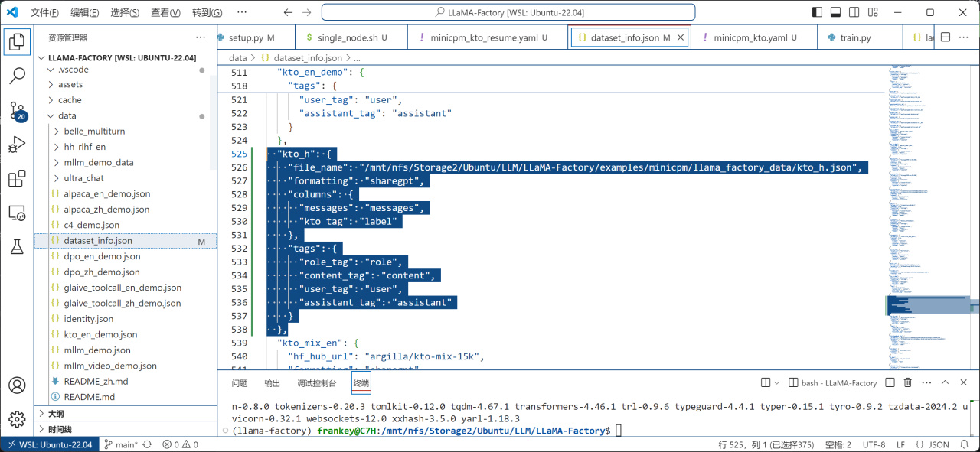Change indentation via 空格: 2 status item
The width and height of the screenshot is (980, 452).
[838, 444]
